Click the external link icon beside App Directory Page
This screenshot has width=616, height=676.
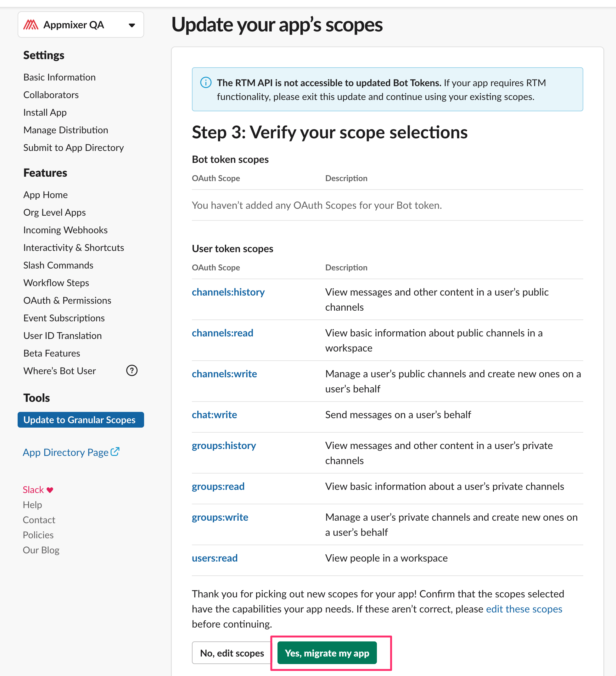(115, 451)
